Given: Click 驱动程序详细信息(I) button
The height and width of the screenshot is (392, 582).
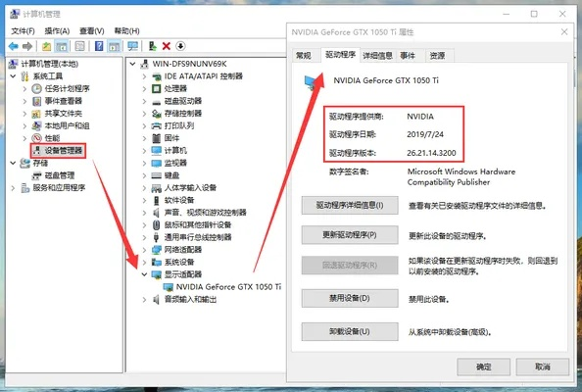Looking at the screenshot, I should [x=350, y=205].
